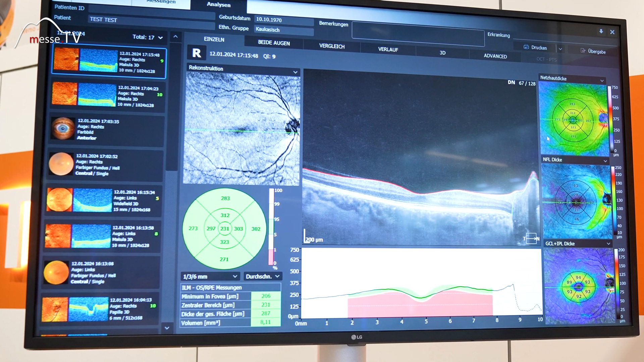The image size is (644, 362).
Task: Click the T-N scan direction icon
Action: (x=531, y=238)
